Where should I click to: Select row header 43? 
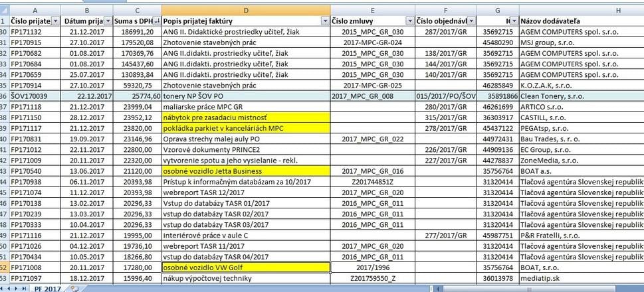pyautogui.click(x=4, y=171)
